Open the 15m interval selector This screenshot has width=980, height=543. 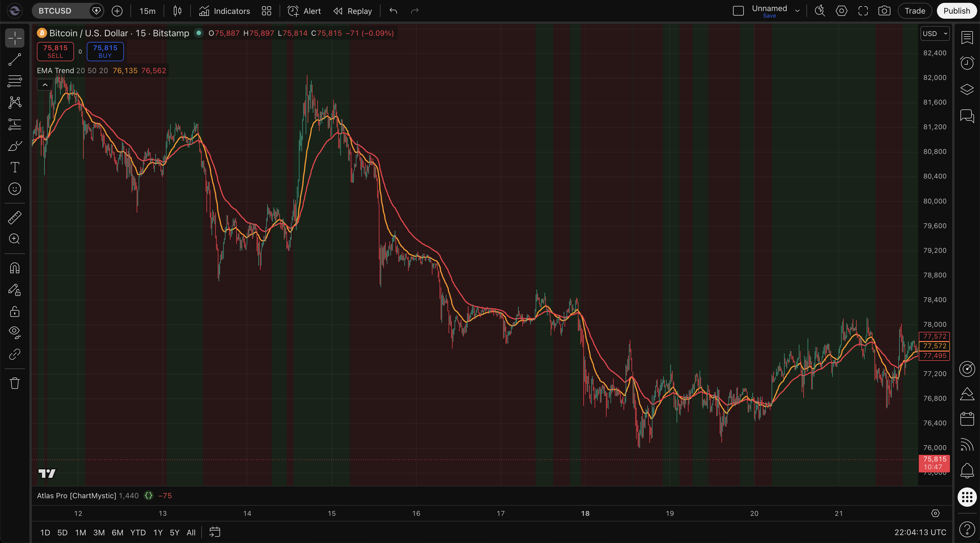[x=147, y=11]
